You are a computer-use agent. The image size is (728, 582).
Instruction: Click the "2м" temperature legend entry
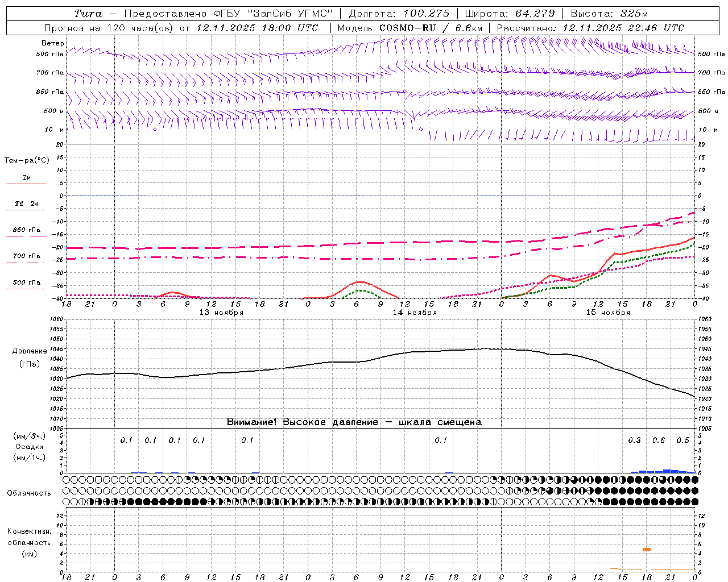pyautogui.click(x=27, y=178)
